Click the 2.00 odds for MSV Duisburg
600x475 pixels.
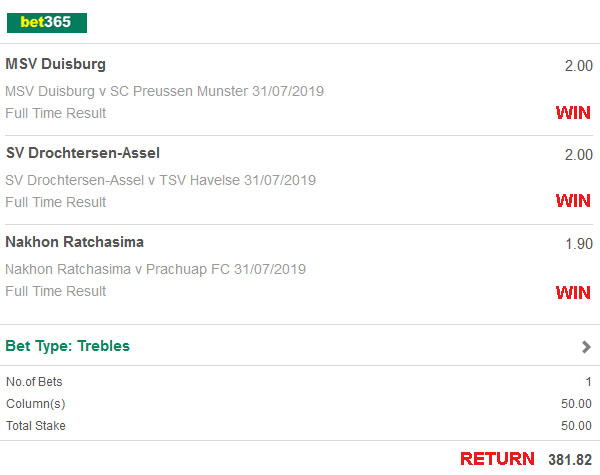click(579, 66)
